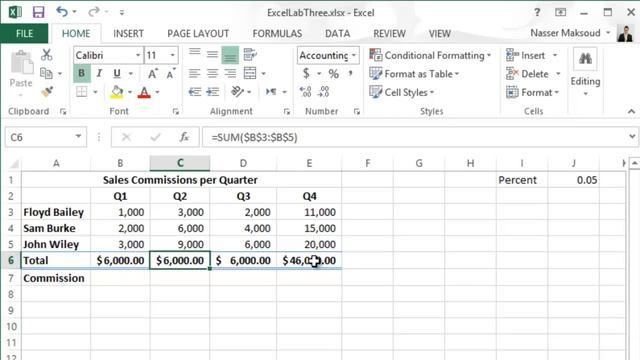The image size is (640, 360).
Task: Increase indent
Action: pos(213,92)
